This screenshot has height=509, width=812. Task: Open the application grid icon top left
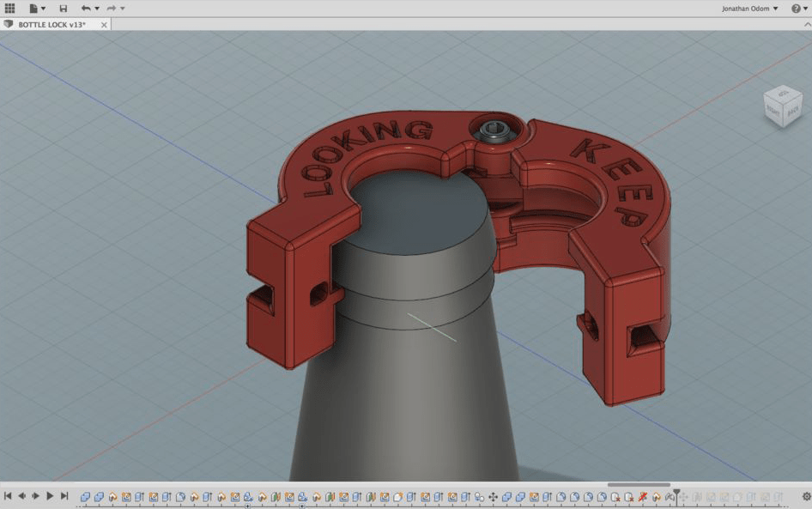pyautogui.click(x=9, y=8)
